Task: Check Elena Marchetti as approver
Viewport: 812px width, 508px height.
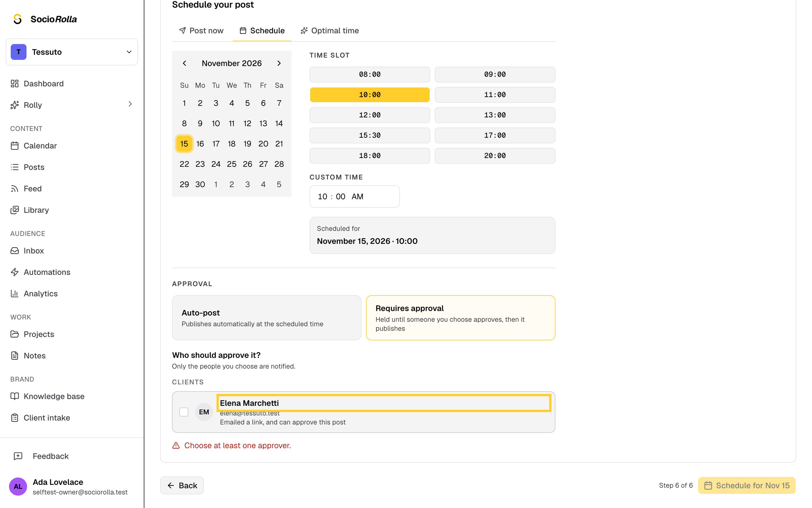Action: tap(184, 412)
